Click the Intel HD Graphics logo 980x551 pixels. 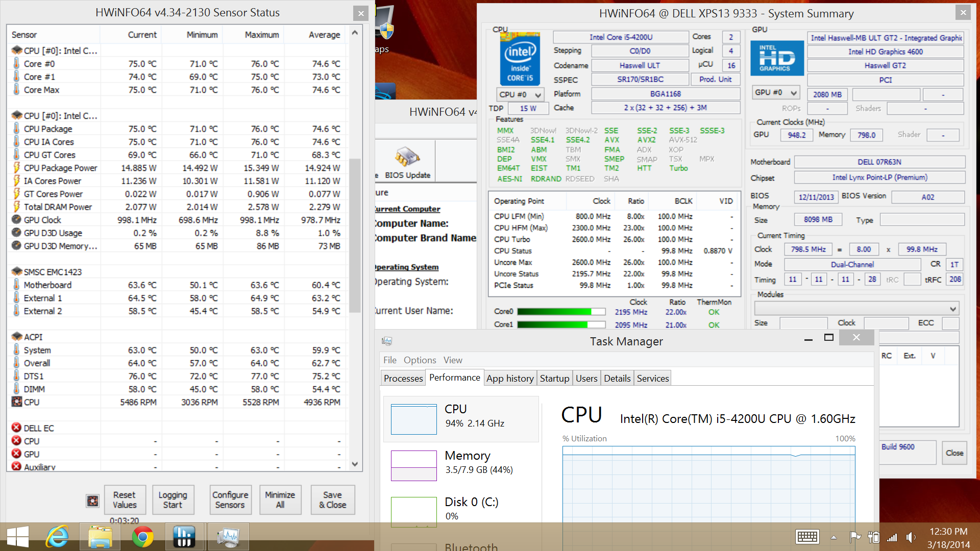[777, 58]
